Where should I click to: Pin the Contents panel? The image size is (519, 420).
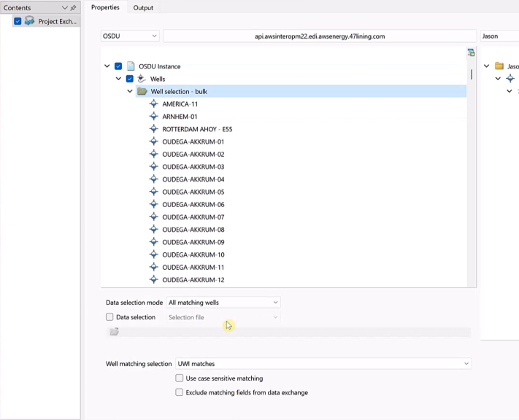[x=73, y=8]
